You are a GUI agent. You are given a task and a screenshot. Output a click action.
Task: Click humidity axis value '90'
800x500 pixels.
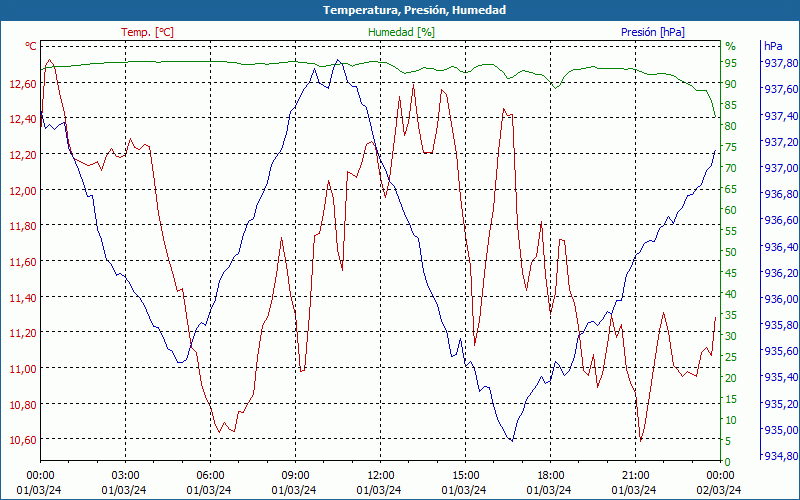[731, 84]
